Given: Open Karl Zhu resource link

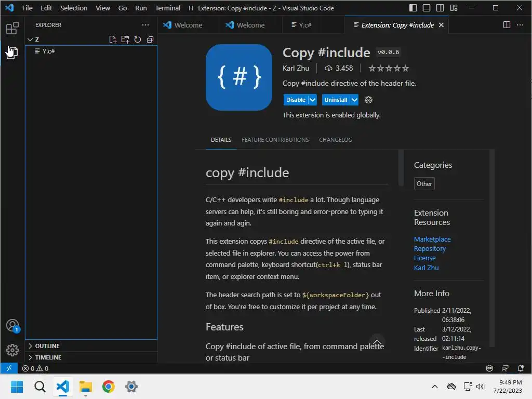Looking at the screenshot, I should click(x=426, y=268).
